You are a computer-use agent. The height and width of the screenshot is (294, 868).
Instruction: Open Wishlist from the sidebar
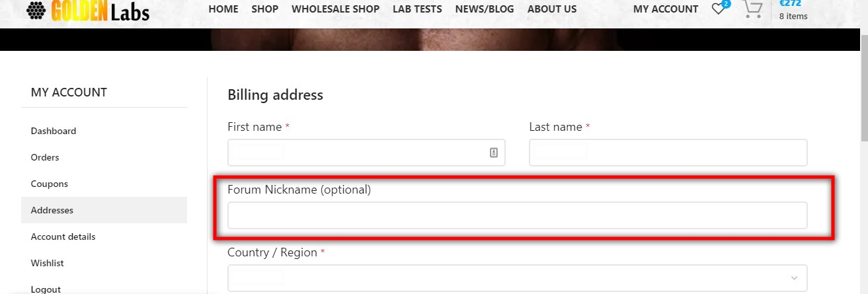(48, 263)
